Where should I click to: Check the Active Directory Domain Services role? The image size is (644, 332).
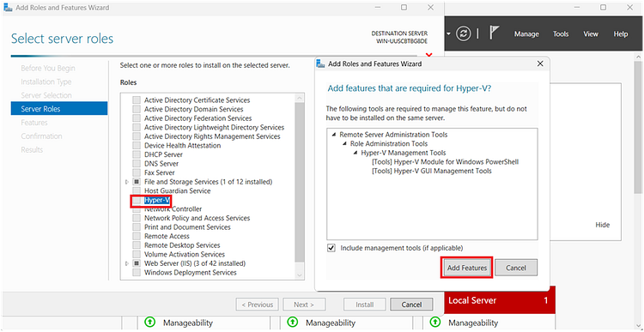137,109
